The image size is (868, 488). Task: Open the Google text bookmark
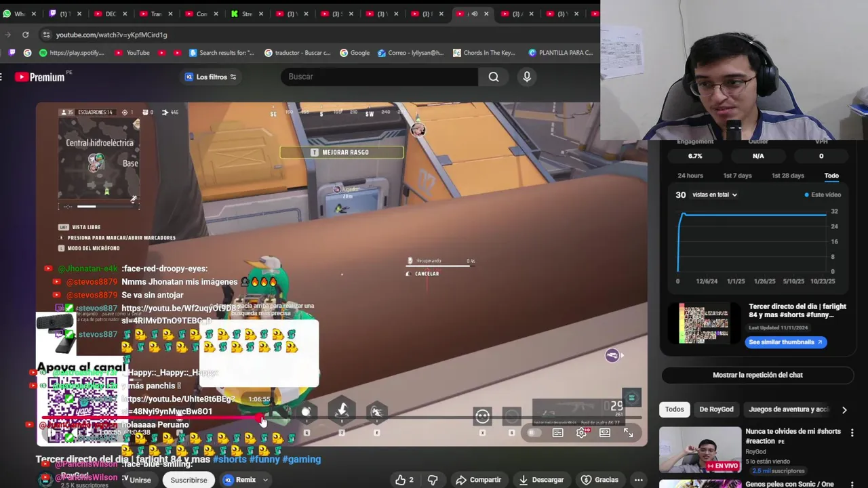pos(355,53)
